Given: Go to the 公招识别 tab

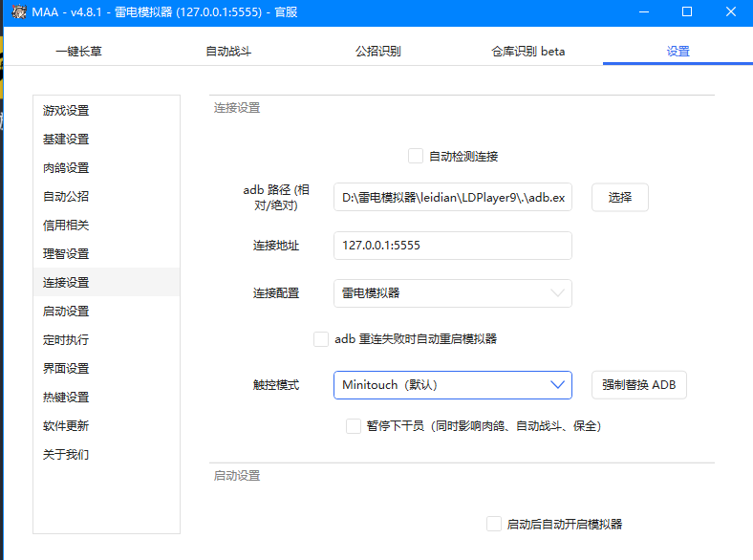Looking at the screenshot, I should [x=377, y=52].
